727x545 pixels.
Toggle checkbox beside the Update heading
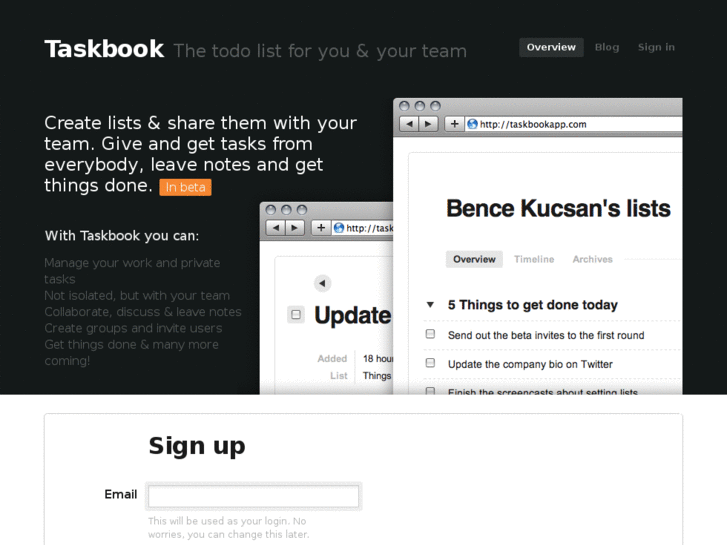coord(296,315)
